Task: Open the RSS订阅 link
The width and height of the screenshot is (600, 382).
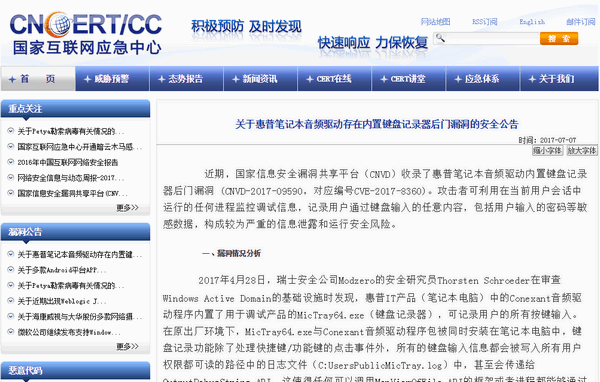Action: 484,22
